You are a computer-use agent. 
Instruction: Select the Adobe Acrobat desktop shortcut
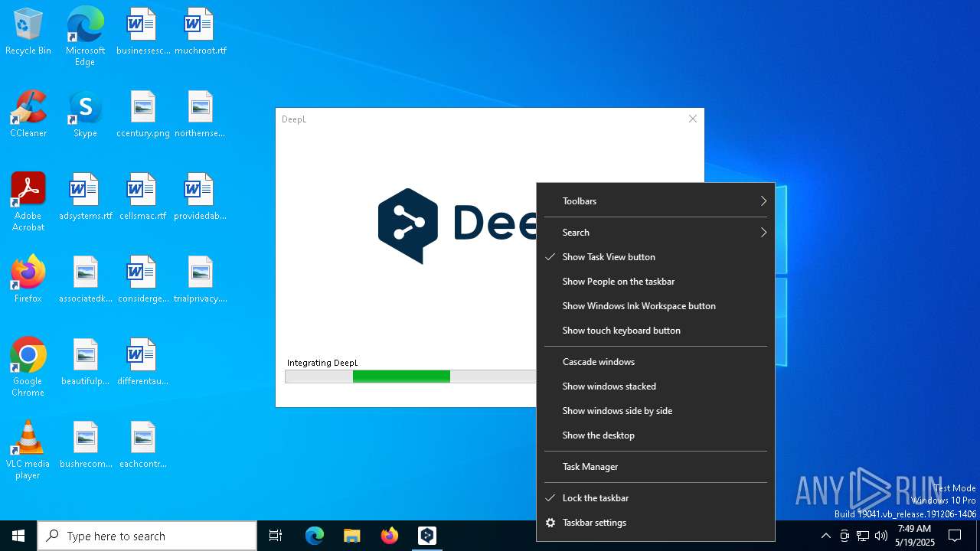(28, 202)
